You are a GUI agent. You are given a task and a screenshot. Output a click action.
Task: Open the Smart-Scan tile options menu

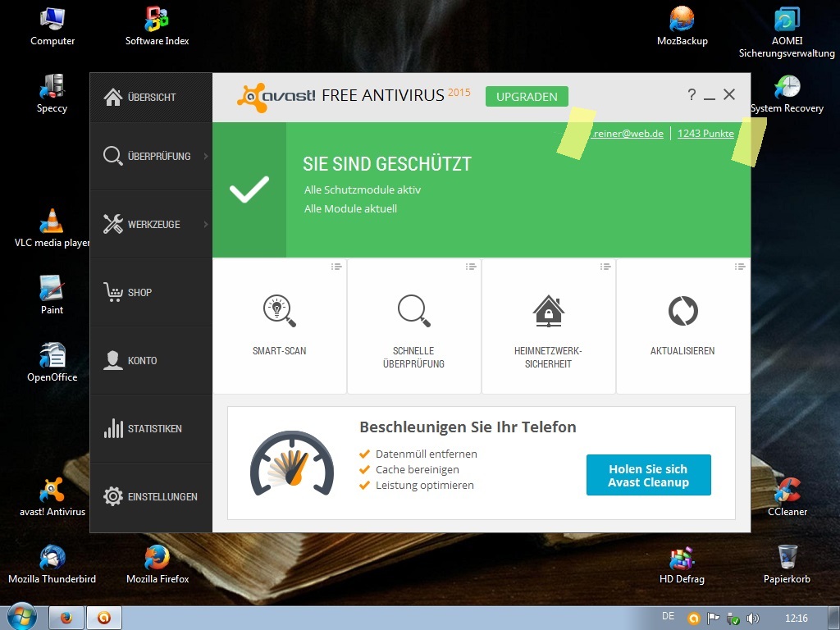click(x=336, y=267)
